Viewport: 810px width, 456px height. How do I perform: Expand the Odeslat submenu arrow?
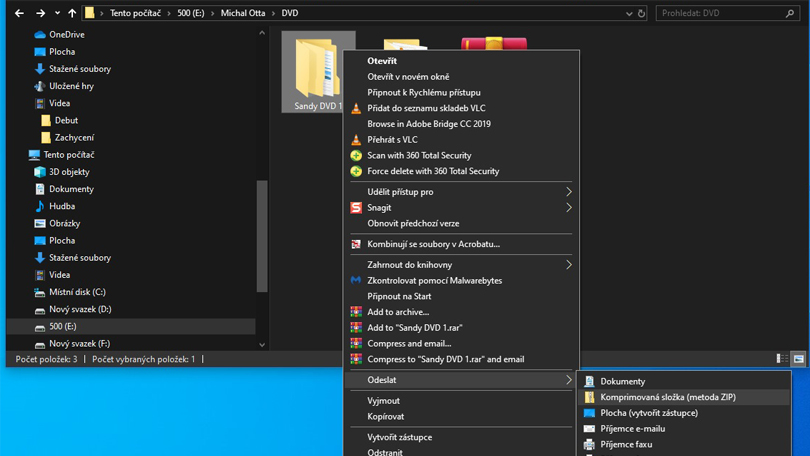(569, 380)
